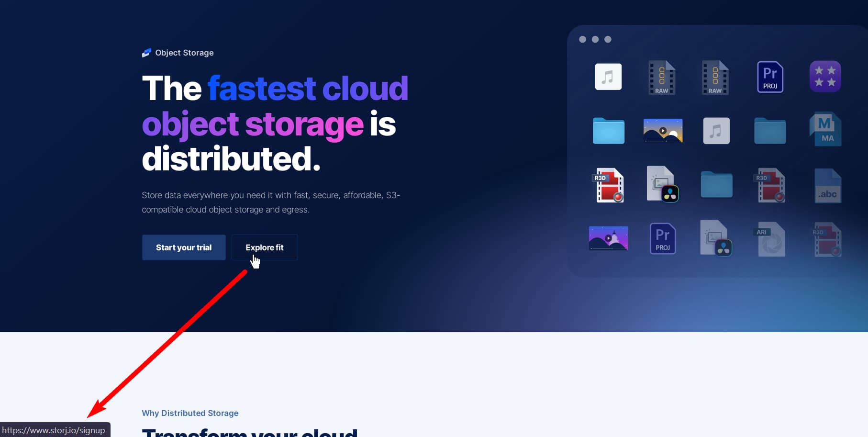Click the gray music note icon
Viewport: 868px width, 437px height.
[716, 131]
